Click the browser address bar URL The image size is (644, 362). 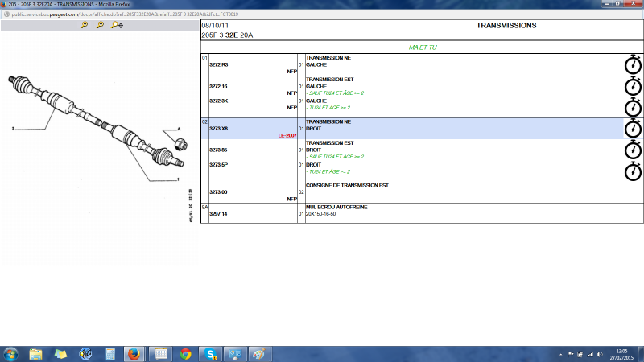[x=125, y=14]
